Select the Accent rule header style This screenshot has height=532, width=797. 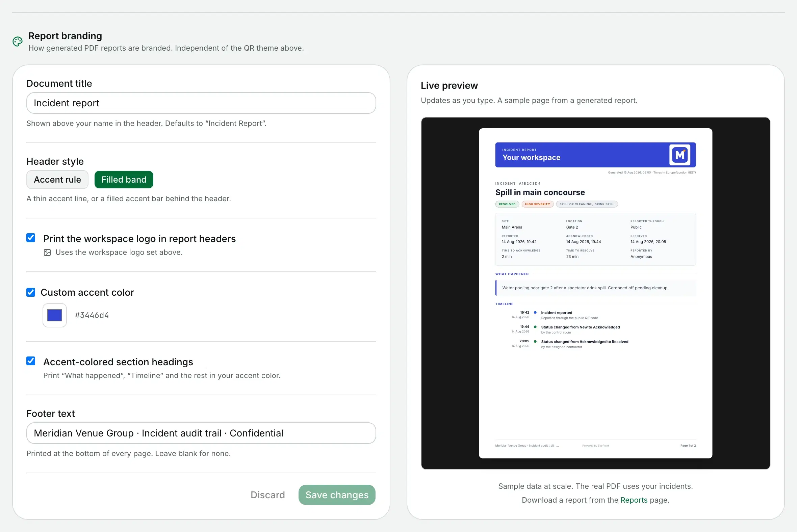click(x=57, y=180)
